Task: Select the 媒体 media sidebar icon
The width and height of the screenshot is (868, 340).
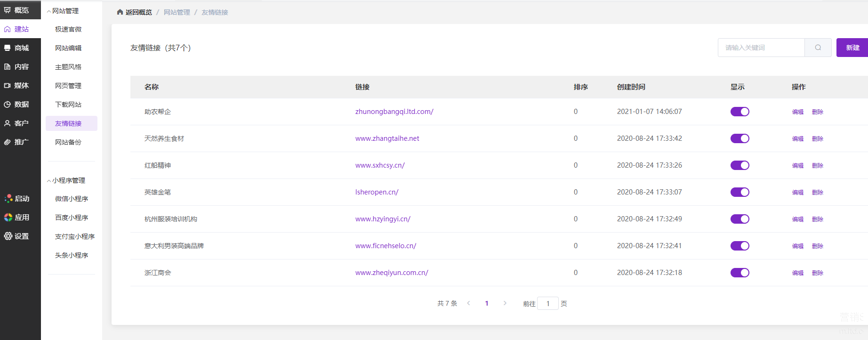Action: coord(8,86)
